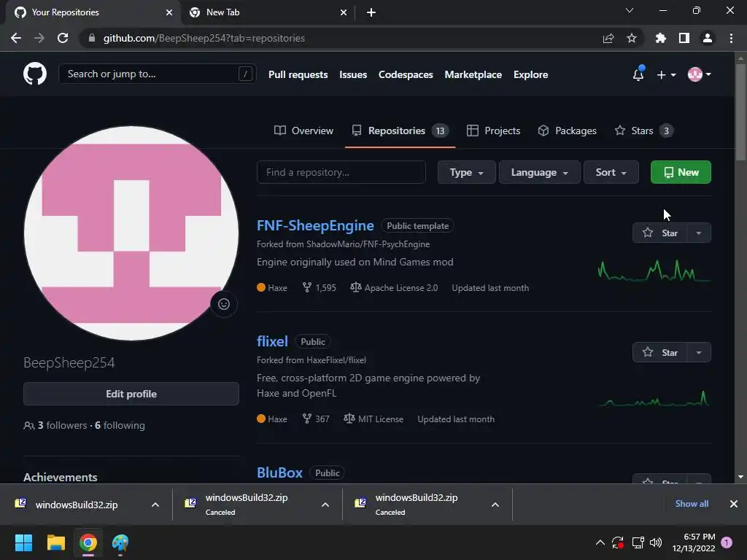Click Edit profile
Image resolution: width=747 pixels, height=560 pixels.
[131, 394]
